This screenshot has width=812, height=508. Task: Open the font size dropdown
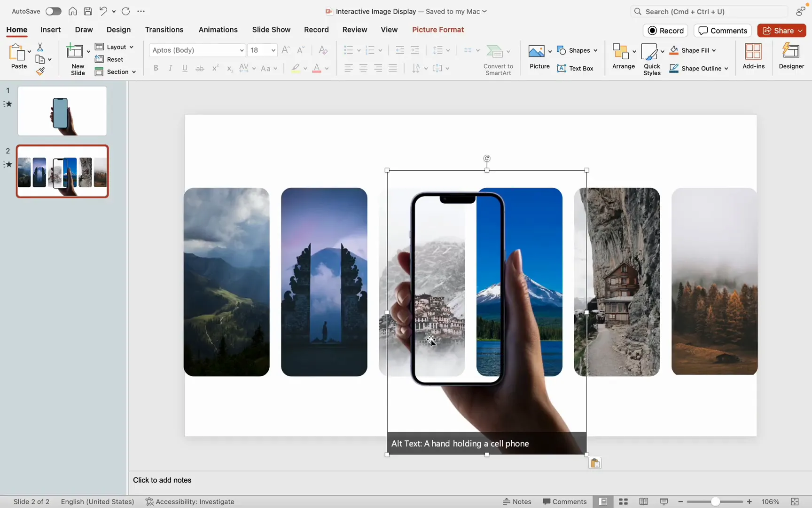pyautogui.click(x=273, y=50)
